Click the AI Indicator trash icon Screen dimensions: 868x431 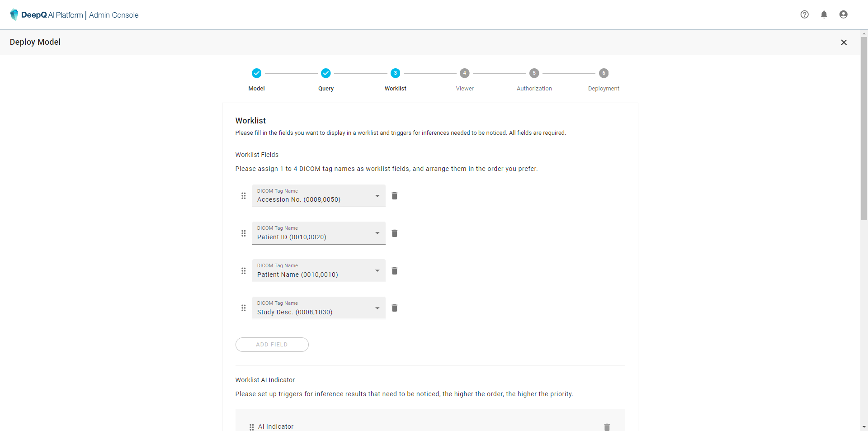(x=607, y=426)
